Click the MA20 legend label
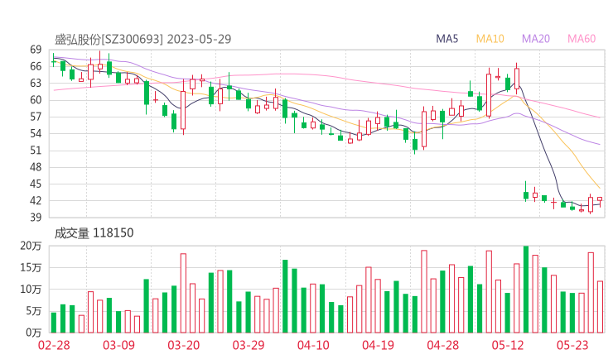Screen dimensions: 613x364 536,39
